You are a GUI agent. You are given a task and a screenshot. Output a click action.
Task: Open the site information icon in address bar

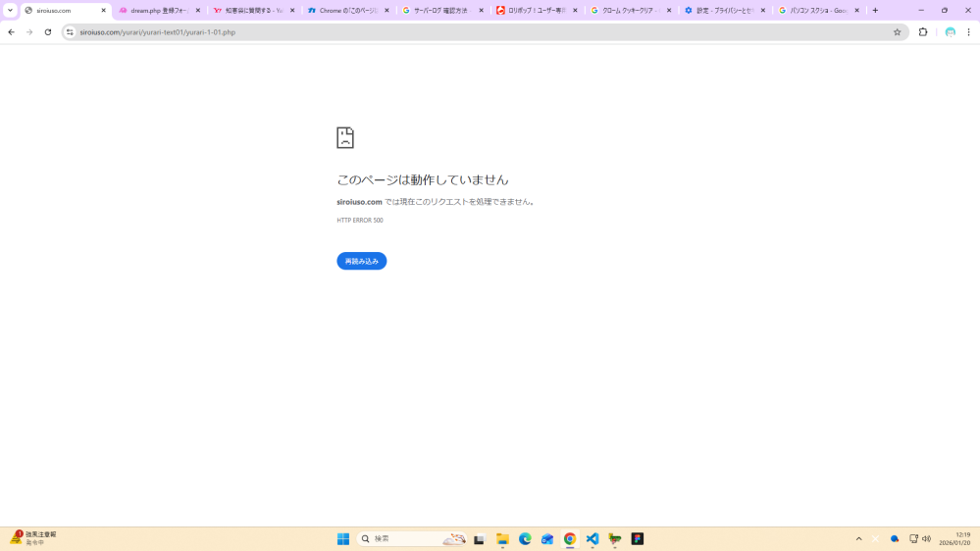click(x=70, y=31)
